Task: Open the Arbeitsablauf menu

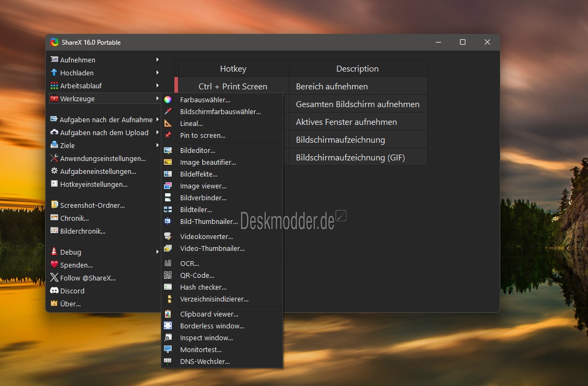Action: click(105, 86)
